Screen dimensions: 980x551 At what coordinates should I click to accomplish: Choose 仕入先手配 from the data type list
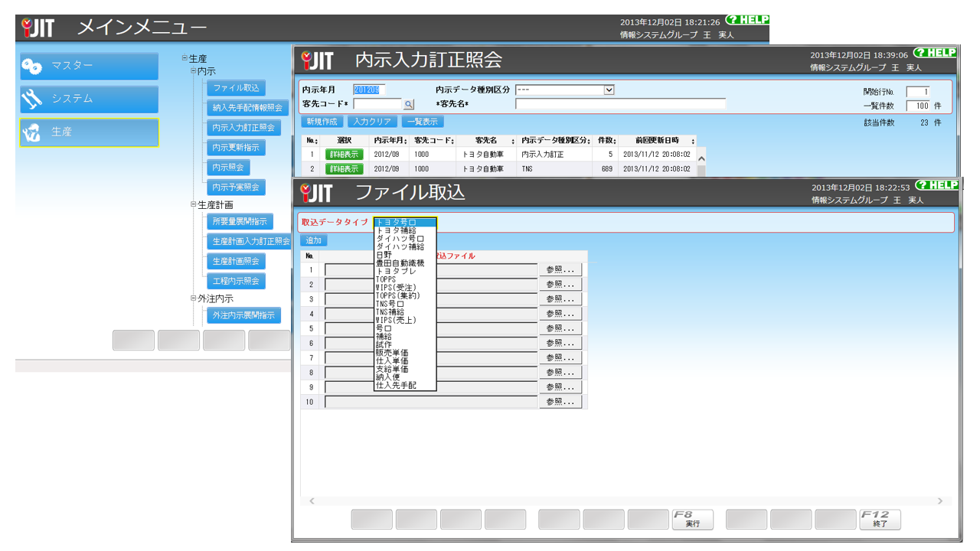405,386
